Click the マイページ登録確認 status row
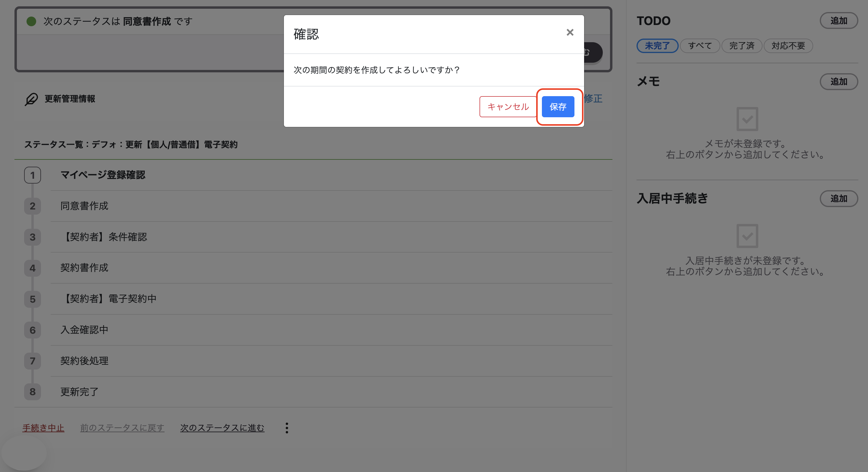 pyautogui.click(x=331, y=175)
